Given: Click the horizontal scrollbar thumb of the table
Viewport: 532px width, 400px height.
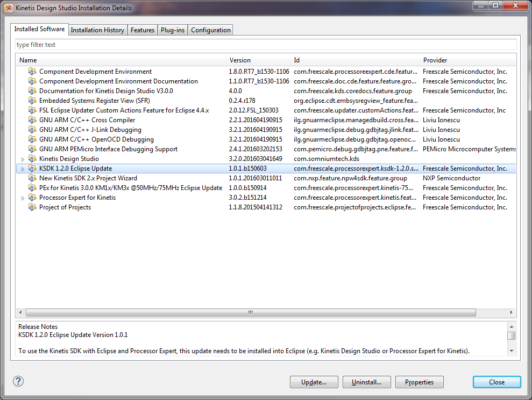Looking at the screenshot, I should click(251, 312).
